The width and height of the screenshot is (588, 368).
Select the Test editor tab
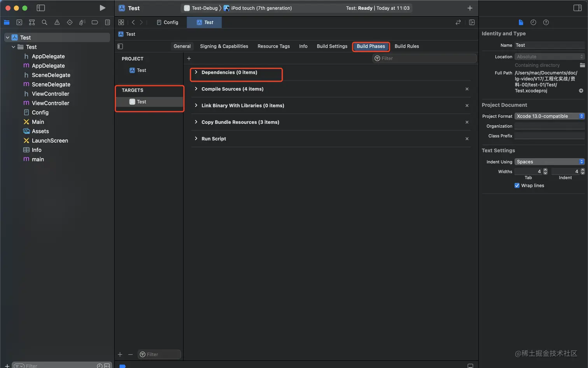point(205,22)
